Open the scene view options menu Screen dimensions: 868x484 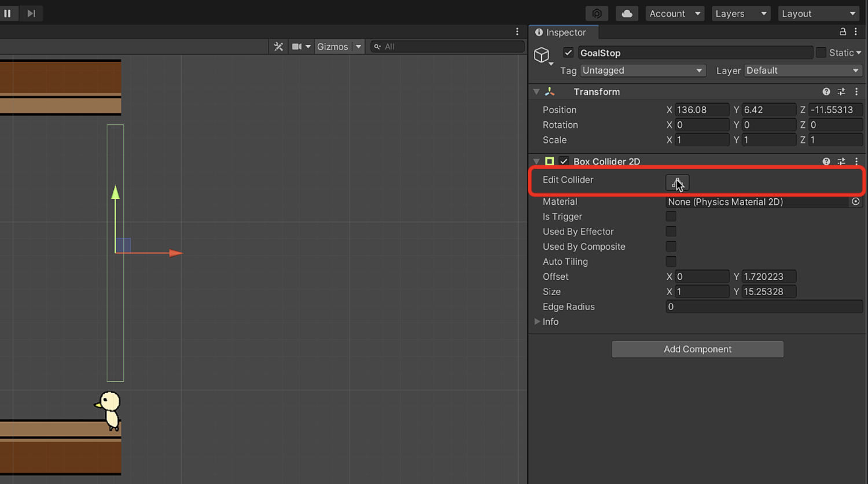517,32
